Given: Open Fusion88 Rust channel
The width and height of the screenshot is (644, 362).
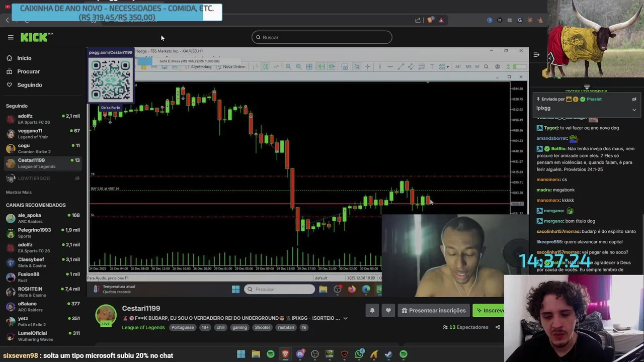Looking at the screenshot, I should [43, 277].
